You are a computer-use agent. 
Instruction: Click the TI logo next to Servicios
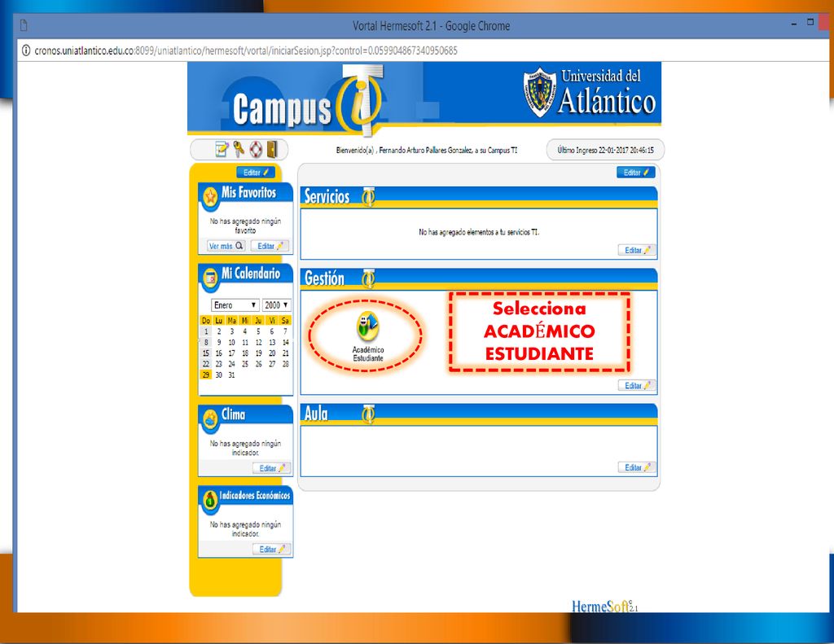click(x=368, y=197)
